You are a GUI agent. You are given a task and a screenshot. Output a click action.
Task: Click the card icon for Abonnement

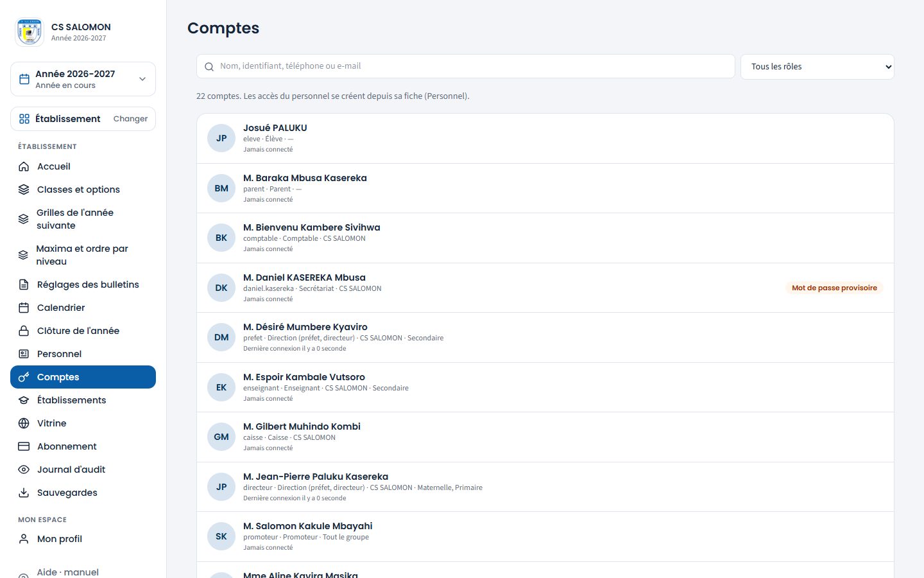pos(24,446)
